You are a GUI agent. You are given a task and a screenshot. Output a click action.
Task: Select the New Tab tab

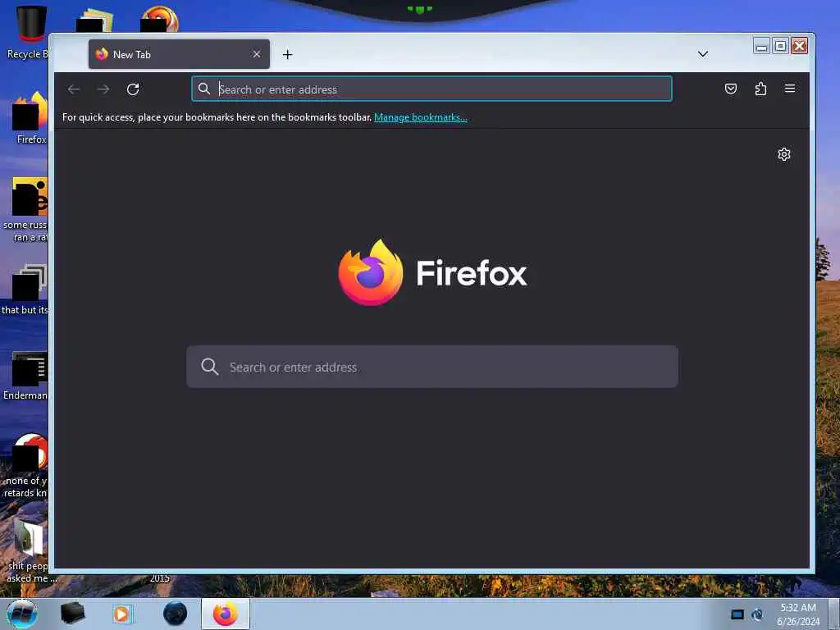click(179, 54)
